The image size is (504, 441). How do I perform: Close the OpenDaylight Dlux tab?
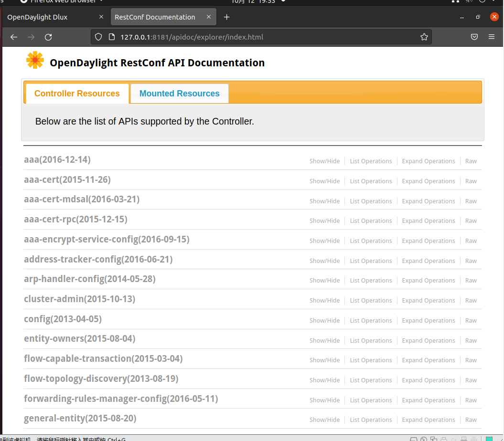coord(101,17)
